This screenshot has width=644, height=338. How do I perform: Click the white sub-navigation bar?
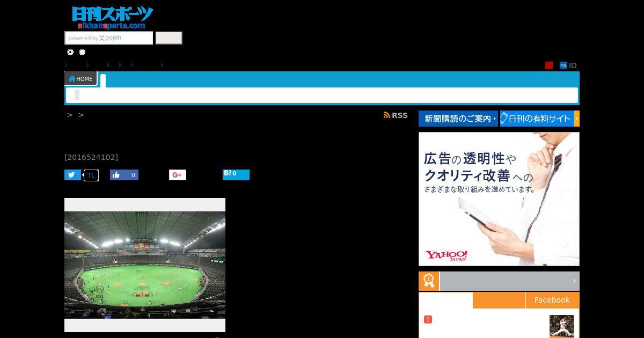(322, 95)
